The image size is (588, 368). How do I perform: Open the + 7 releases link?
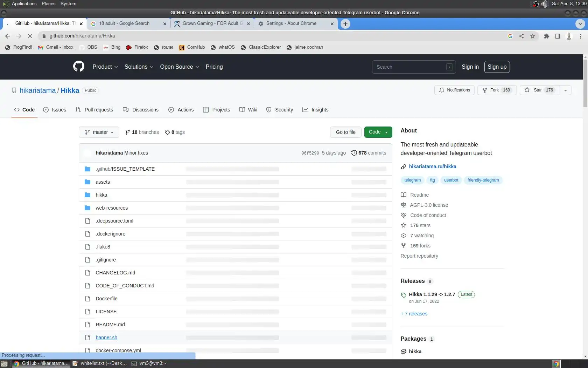pos(414,314)
